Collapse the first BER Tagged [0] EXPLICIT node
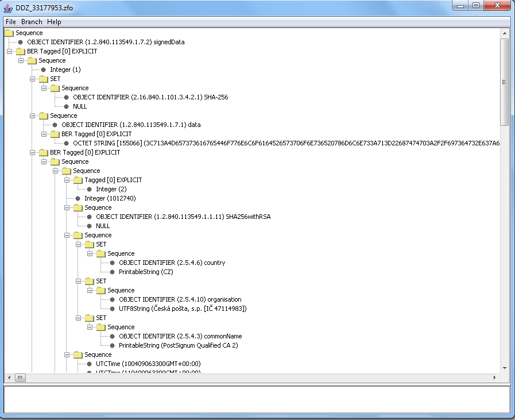This screenshot has width=515, height=420. 10,51
